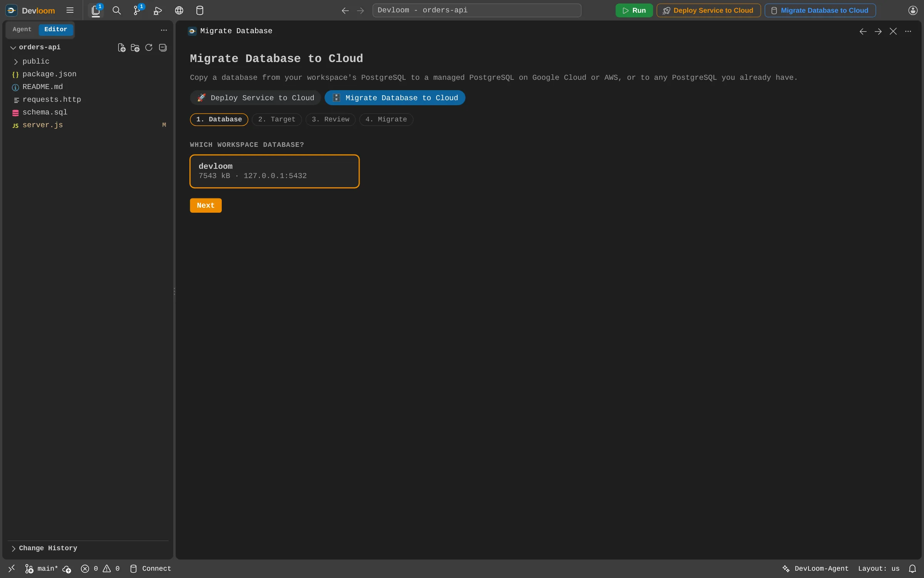
Task: Open Migrate Database tab more actions ellipsis
Action: pyautogui.click(x=908, y=31)
